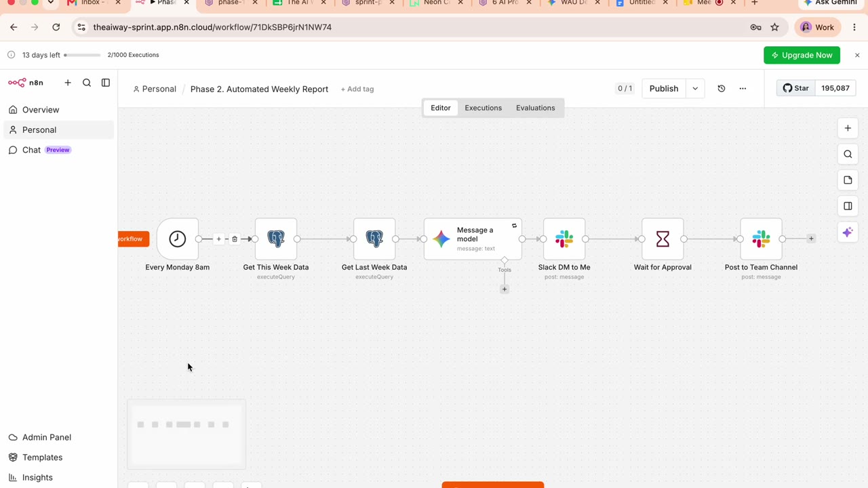Image resolution: width=868 pixels, height=488 pixels.
Task: Click the 2/1000 Executions text
Action: tap(134, 55)
